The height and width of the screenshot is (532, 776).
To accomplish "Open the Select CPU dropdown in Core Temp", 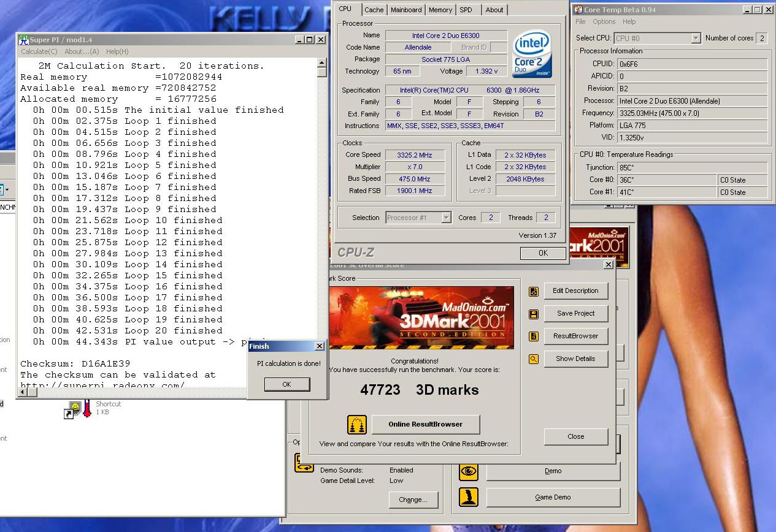I will [x=695, y=38].
